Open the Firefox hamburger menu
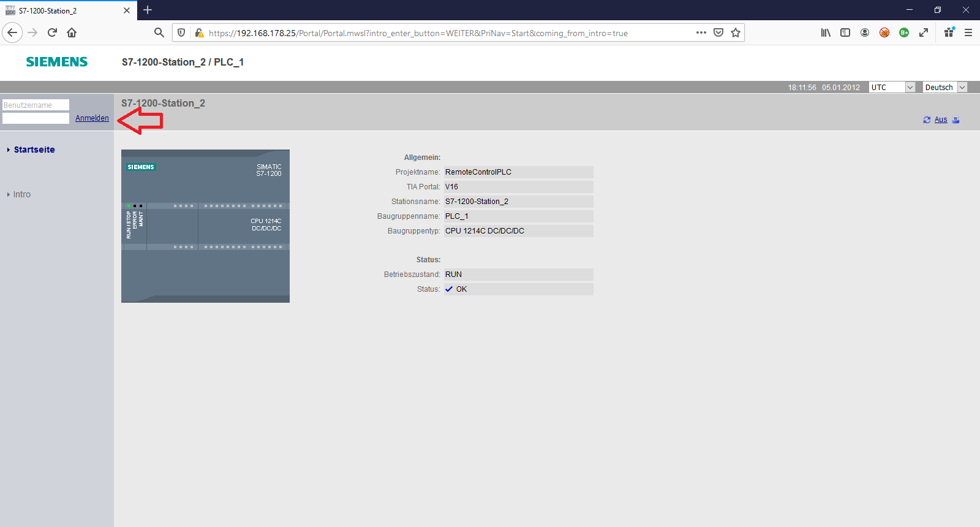The width and height of the screenshot is (980, 527). pos(968,32)
